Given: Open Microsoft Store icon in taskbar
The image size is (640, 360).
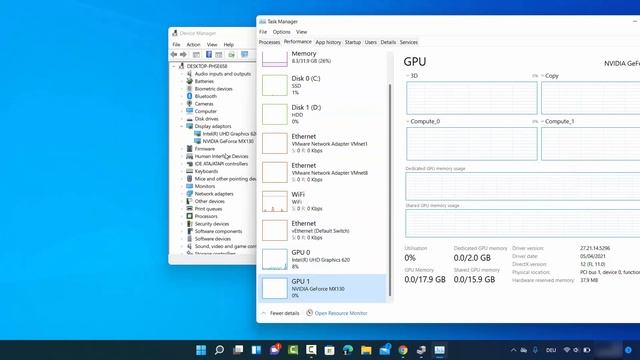Looking at the screenshot, I should coord(329,350).
